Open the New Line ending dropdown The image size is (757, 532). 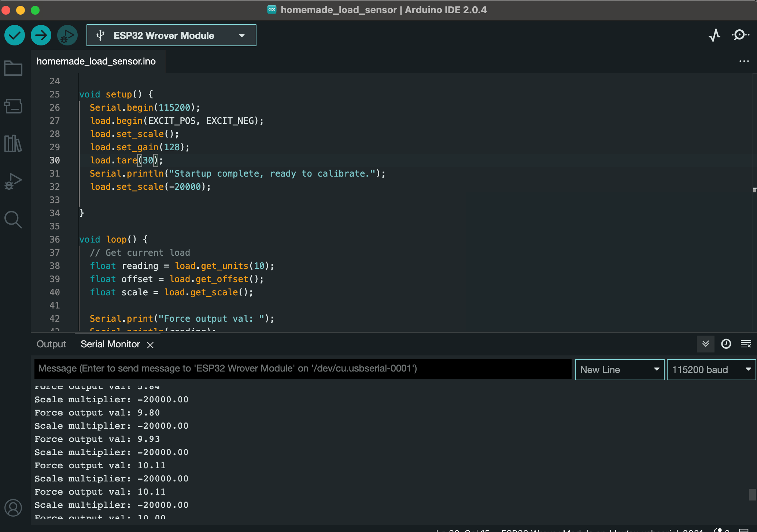(620, 370)
